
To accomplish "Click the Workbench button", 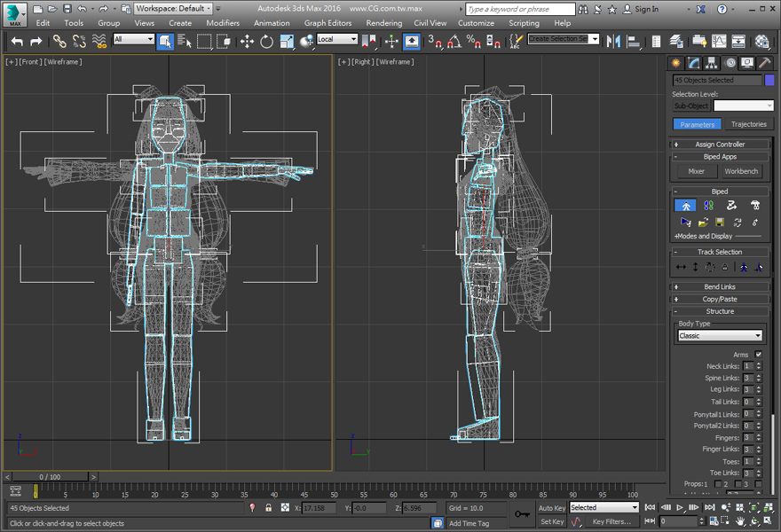I will (741, 171).
